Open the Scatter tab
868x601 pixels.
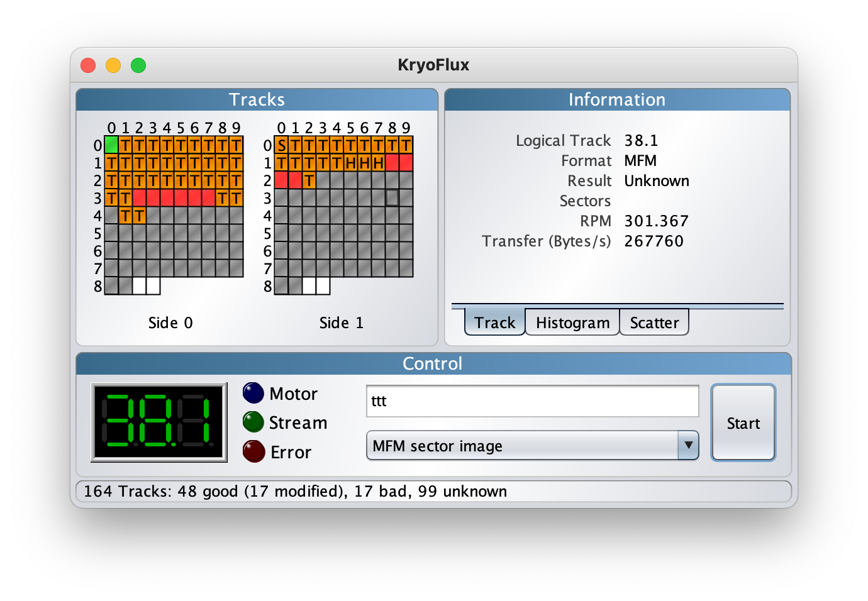pyautogui.click(x=654, y=323)
